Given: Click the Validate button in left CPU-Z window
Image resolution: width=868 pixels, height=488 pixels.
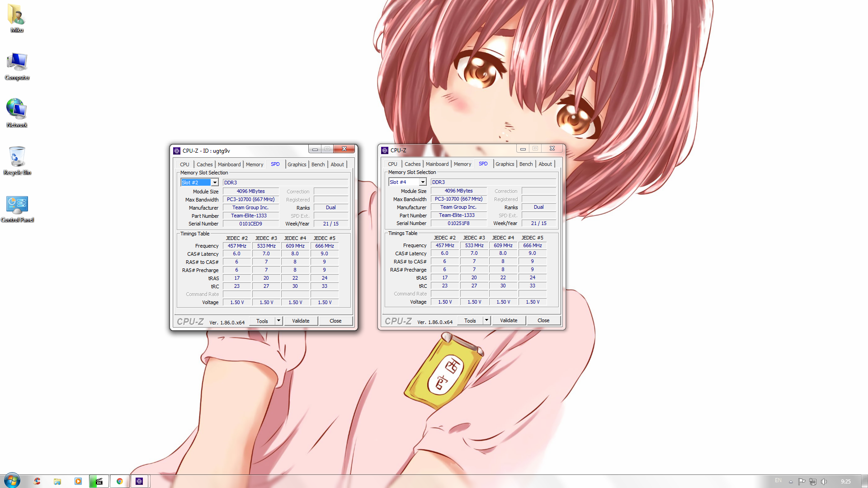Looking at the screenshot, I should pos(301,321).
